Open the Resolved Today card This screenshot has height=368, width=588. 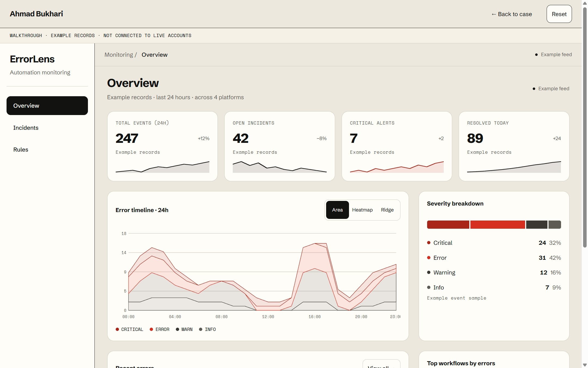(x=514, y=146)
